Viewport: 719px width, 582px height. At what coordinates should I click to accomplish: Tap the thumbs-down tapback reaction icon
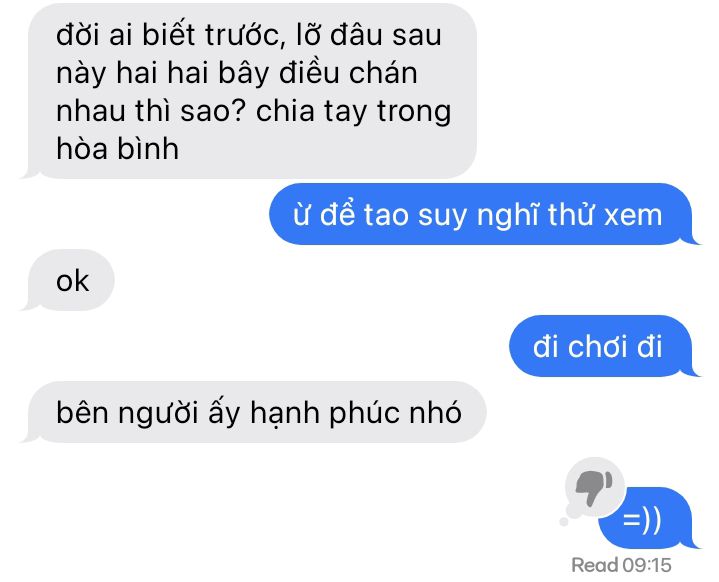point(594,487)
